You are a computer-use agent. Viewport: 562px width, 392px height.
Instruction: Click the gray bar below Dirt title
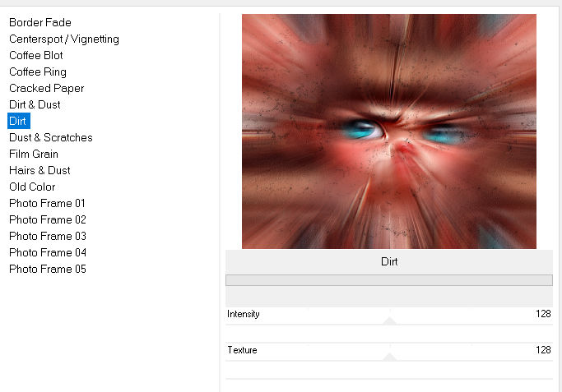pyautogui.click(x=388, y=280)
